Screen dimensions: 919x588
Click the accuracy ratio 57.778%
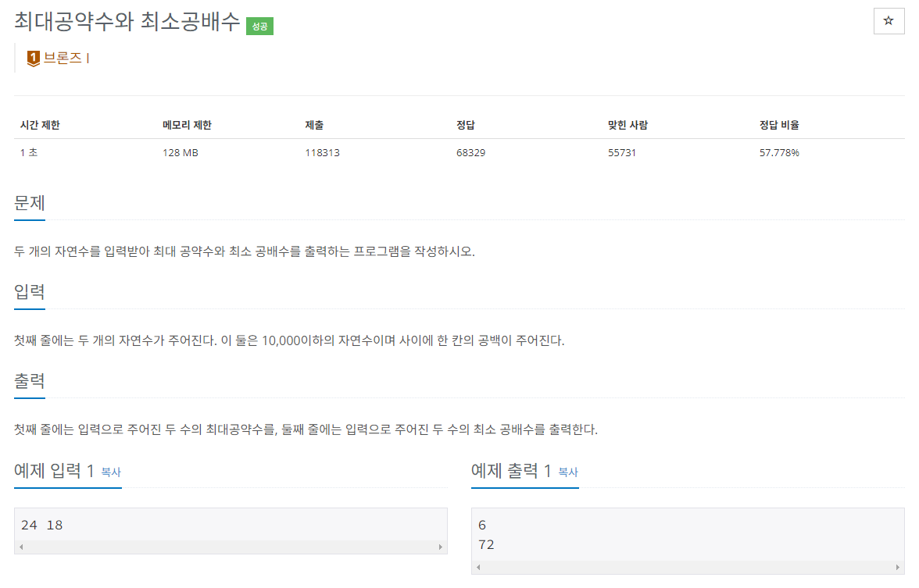point(780,153)
